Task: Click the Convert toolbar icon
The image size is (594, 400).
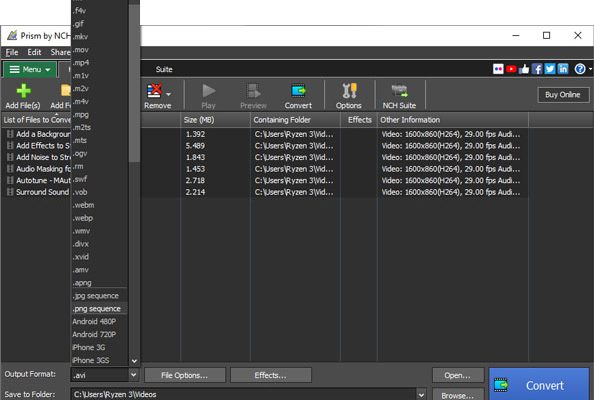Action: click(x=298, y=91)
